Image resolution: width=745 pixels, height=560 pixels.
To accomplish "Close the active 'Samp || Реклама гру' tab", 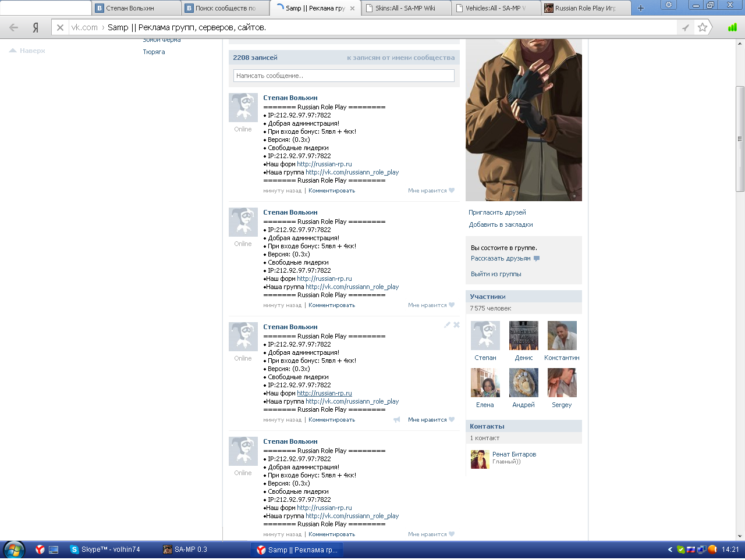I will tap(352, 8).
